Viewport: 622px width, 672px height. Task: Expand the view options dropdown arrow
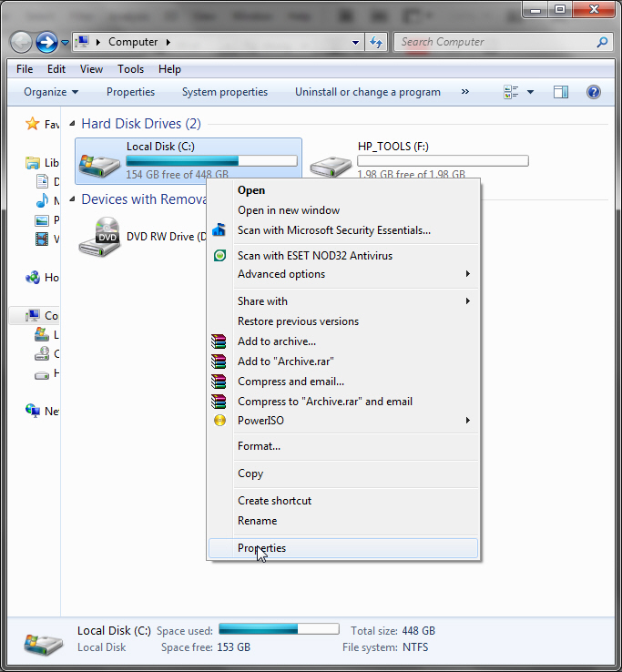click(530, 92)
